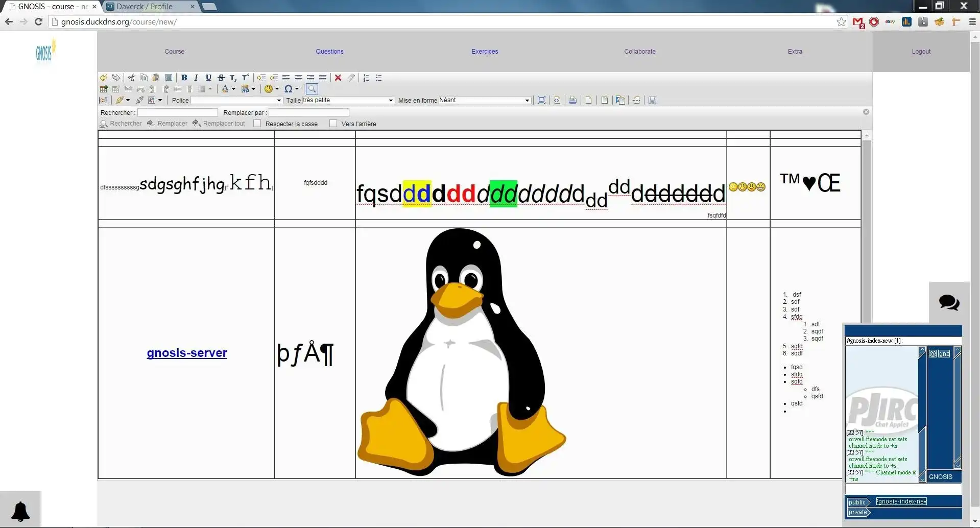Image resolution: width=980 pixels, height=528 pixels.
Task: Toggle Strikethrough formatting
Action: coord(221,78)
